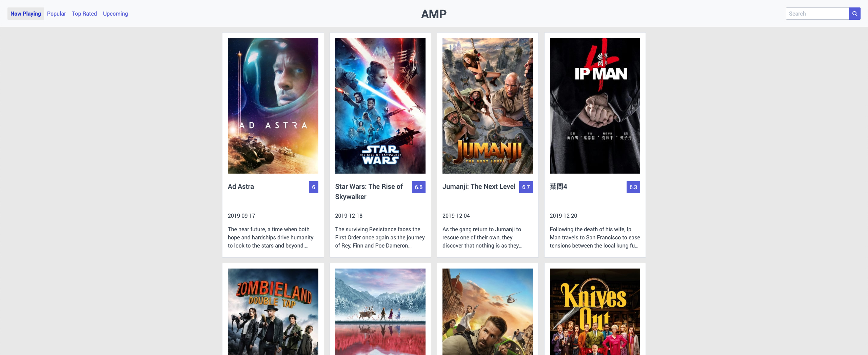Switch to the Popular tab
The width and height of the screenshot is (868, 355).
[x=56, y=14]
